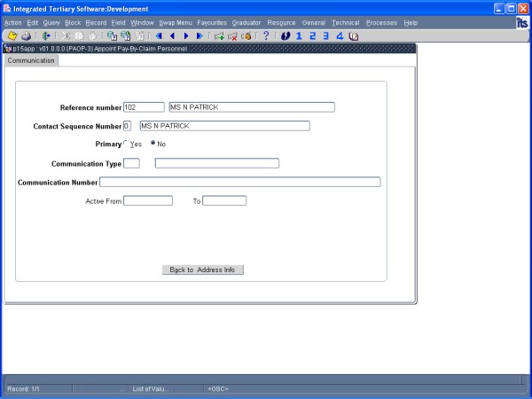532x399 pixels.
Task: Click the blue number 1 toolbar icon
Action: [299, 36]
